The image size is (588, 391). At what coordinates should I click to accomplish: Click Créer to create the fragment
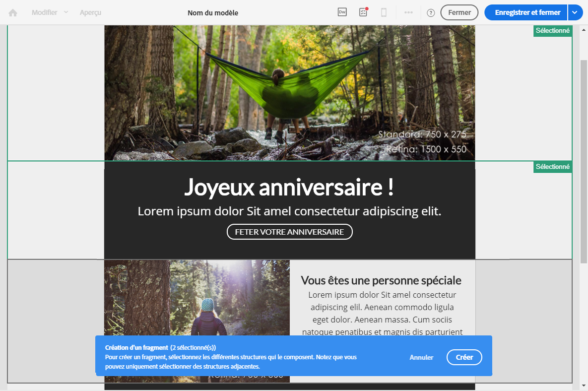pos(464,357)
